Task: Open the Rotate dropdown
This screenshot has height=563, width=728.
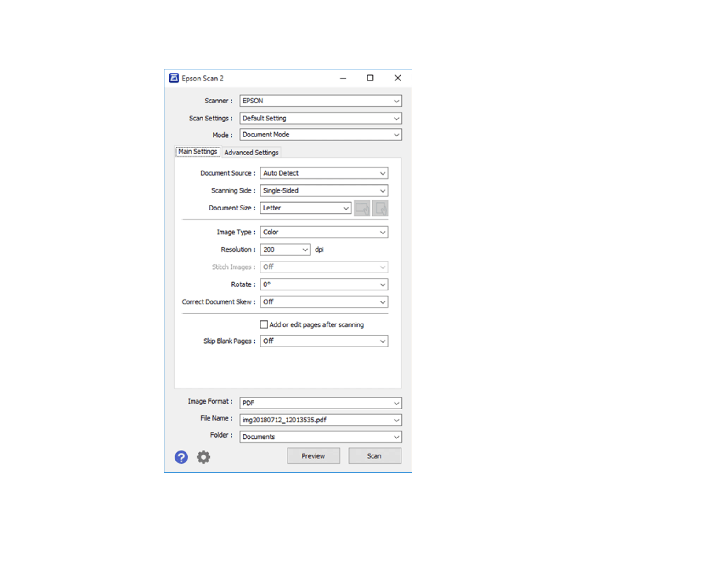Action: tap(324, 284)
